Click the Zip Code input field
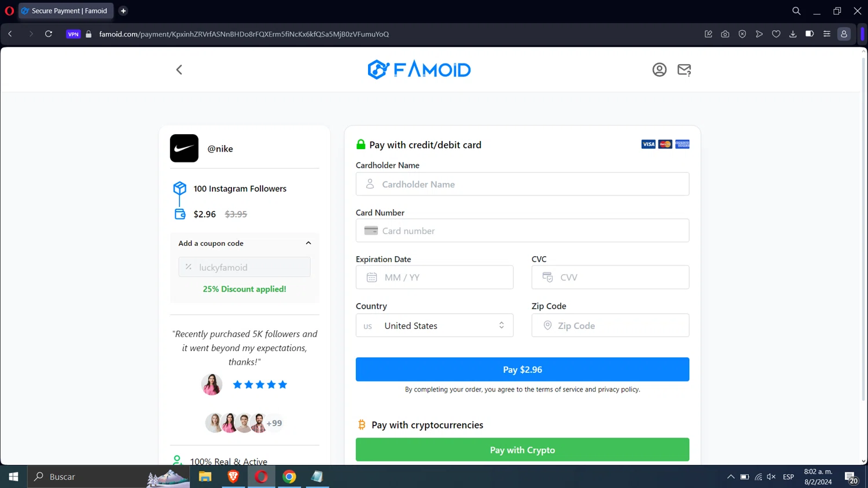The height and width of the screenshot is (488, 868). (x=610, y=326)
